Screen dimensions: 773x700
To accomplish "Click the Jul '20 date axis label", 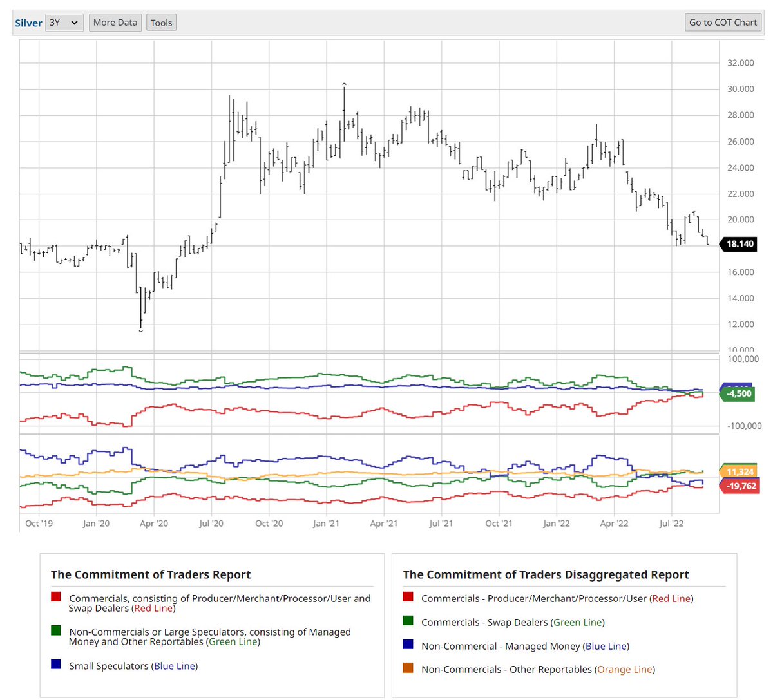I will (x=211, y=524).
